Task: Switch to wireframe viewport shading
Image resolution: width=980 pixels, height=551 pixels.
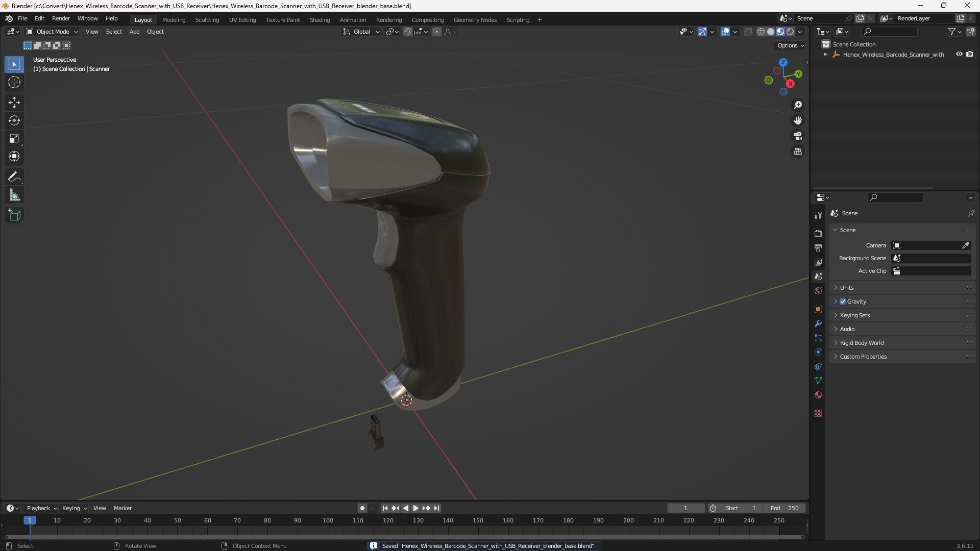Action: pos(761,32)
